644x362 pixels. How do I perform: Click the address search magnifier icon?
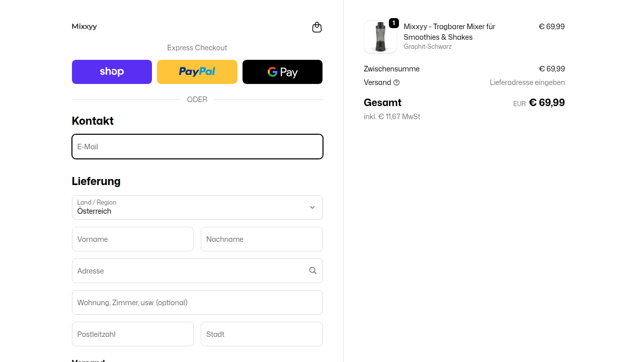(313, 270)
